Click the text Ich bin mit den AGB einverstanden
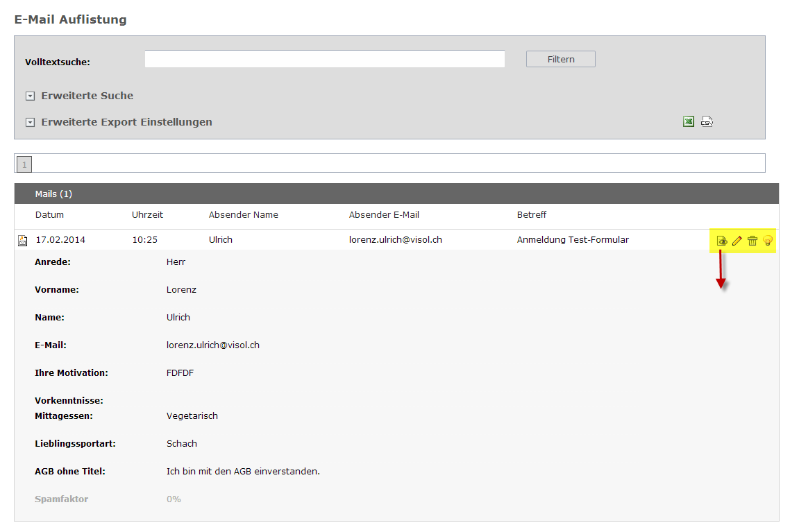The image size is (790, 532). click(244, 471)
